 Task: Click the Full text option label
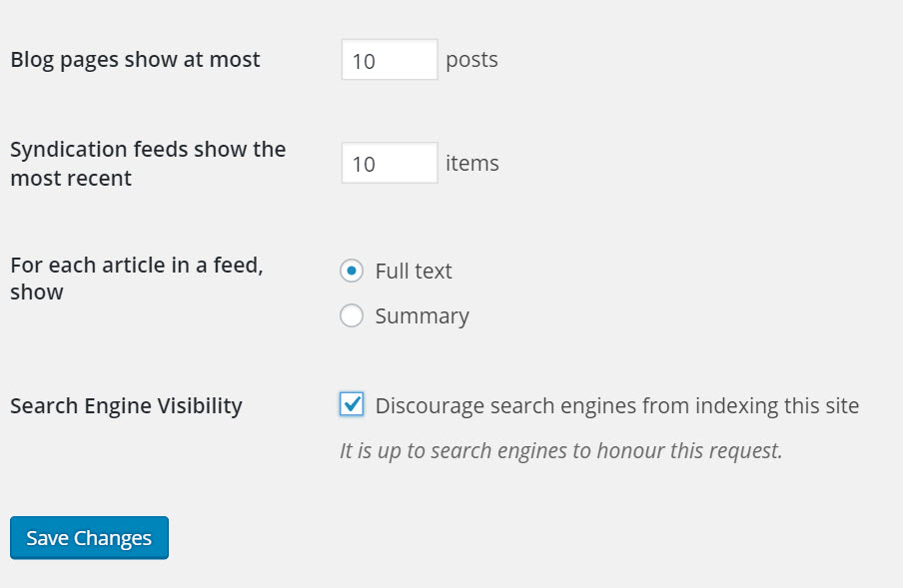point(413,271)
